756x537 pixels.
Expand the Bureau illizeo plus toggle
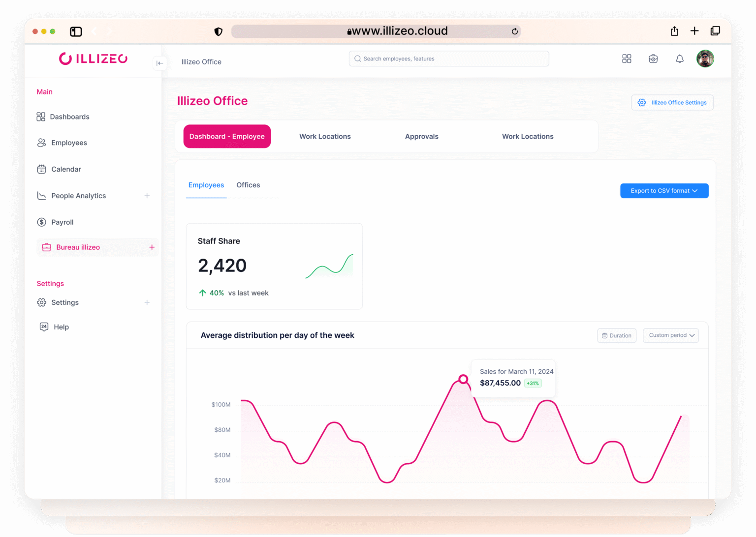point(152,247)
